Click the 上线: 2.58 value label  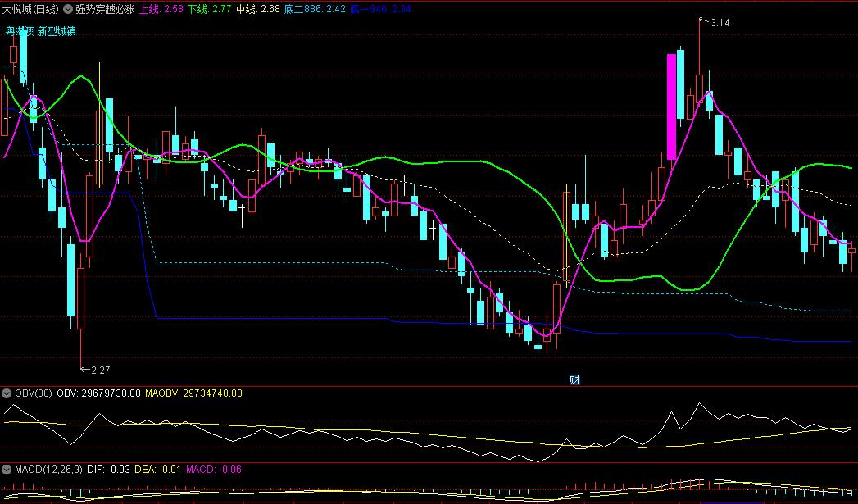[x=161, y=9]
